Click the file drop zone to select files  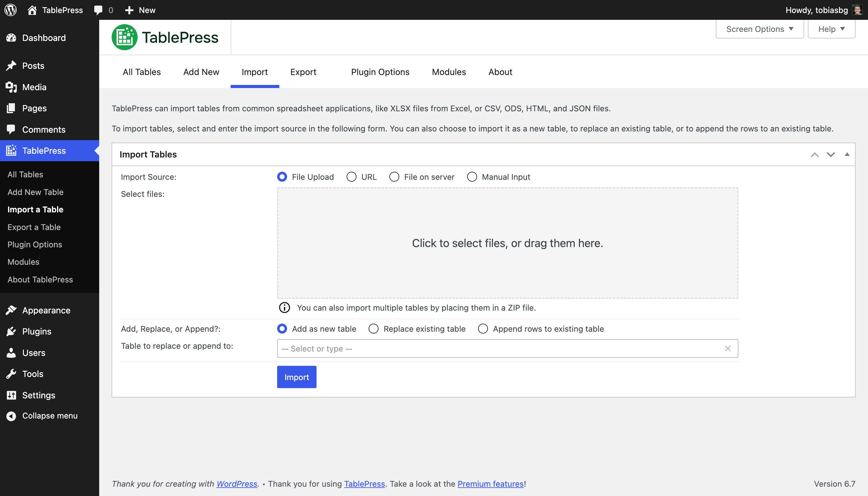pyautogui.click(x=507, y=243)
